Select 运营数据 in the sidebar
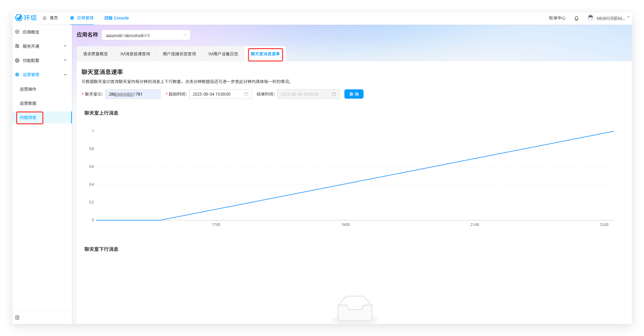The width and height of the screenshot is (644, 336). coord(28,103)
